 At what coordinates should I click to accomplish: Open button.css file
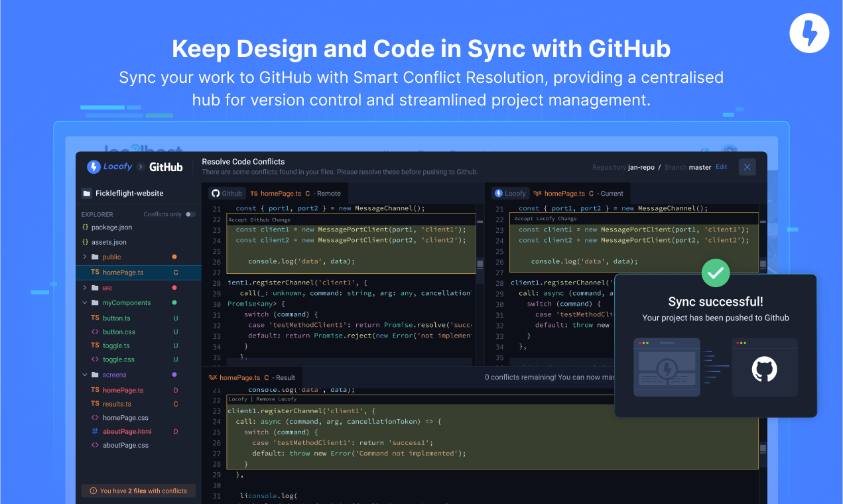119,332
